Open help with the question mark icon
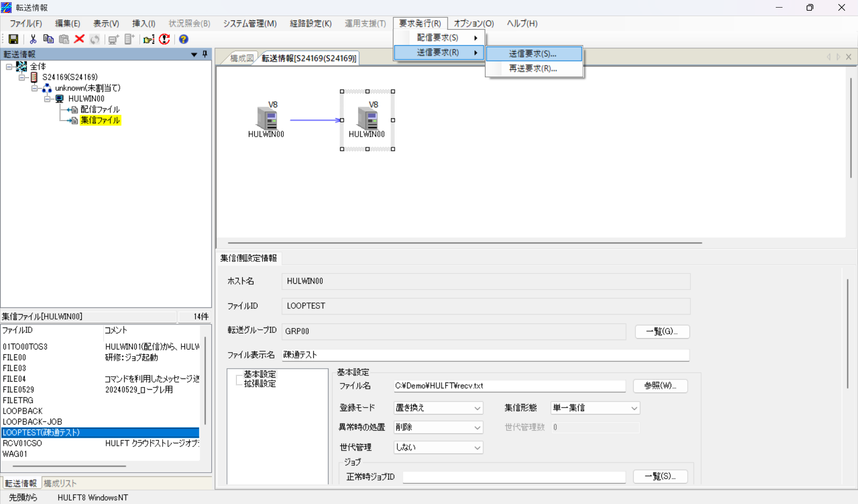858x504 pixels. (x=183, y=39)
